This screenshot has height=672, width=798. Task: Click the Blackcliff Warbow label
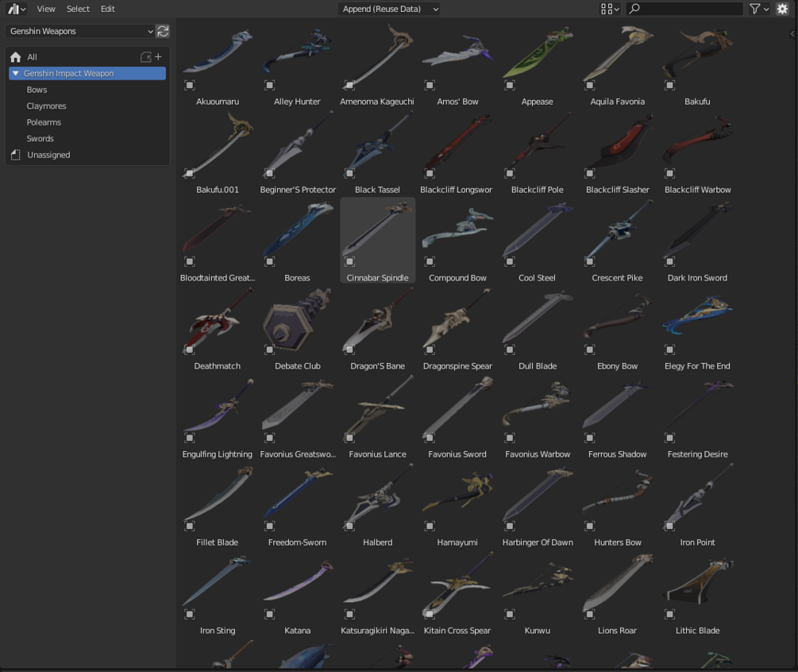pyautogui.click(x=698, y=189)
